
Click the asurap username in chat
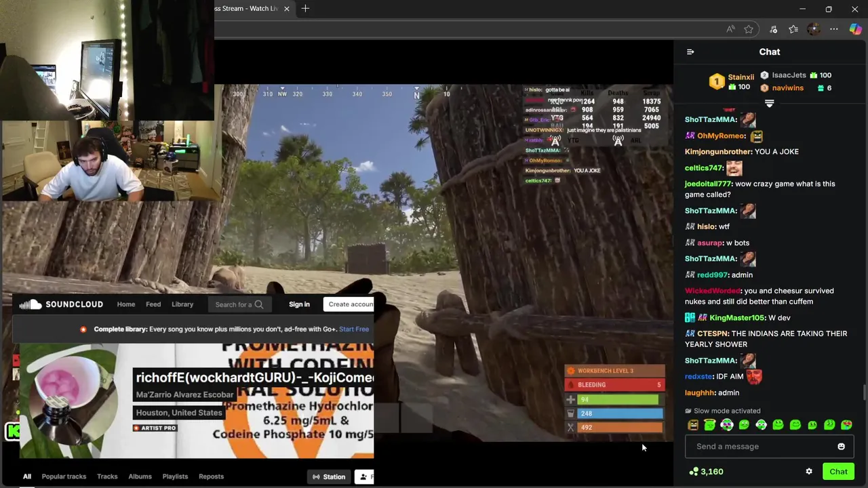coord(710,243)
